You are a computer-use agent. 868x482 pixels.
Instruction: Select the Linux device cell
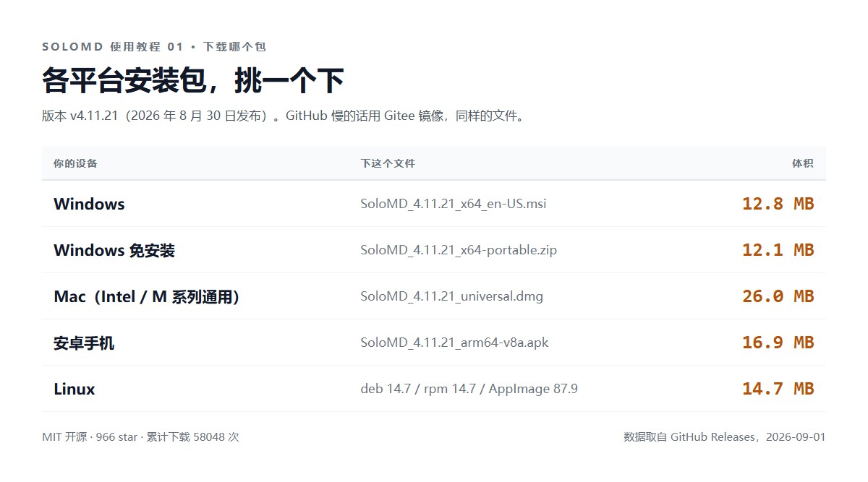click(75, 389)
